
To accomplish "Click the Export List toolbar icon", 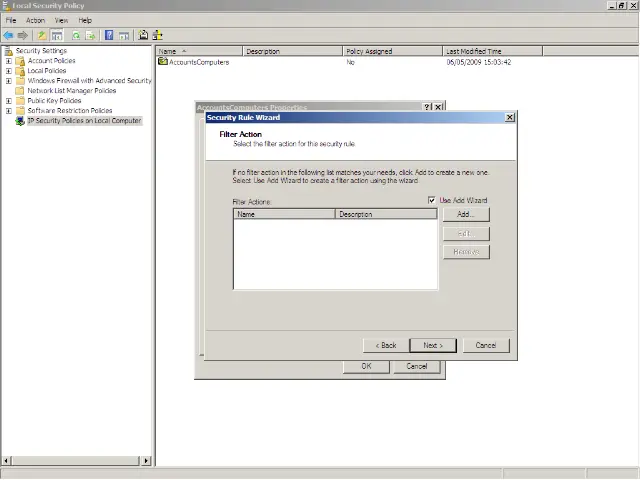I will [x=91, y=35].
